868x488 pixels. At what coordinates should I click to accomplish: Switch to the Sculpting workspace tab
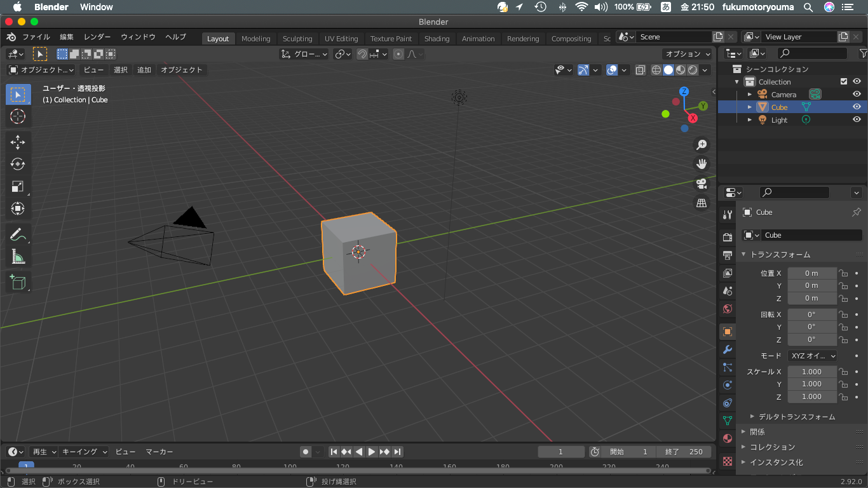point(297,39)
